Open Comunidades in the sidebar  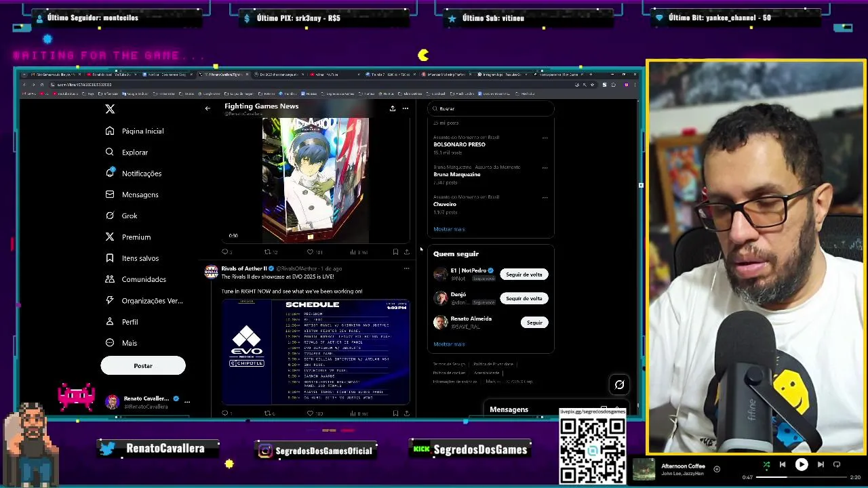(x=136, y=279)
